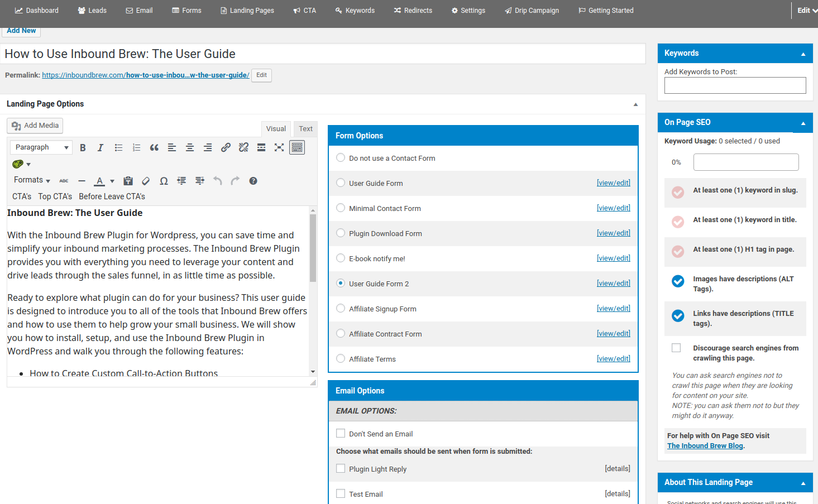Insert a blockquote in the editor
Viewport: 818px width, 504px height.
click(154, 147)
